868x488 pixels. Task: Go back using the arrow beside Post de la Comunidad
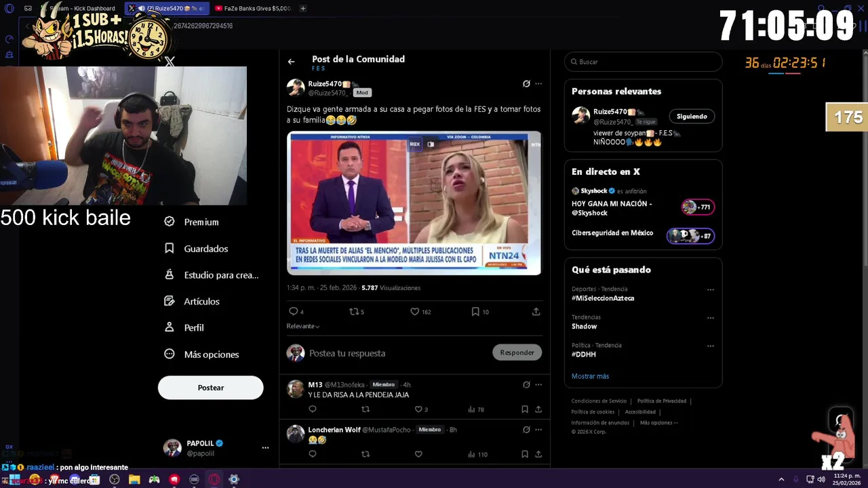point(291,62)
